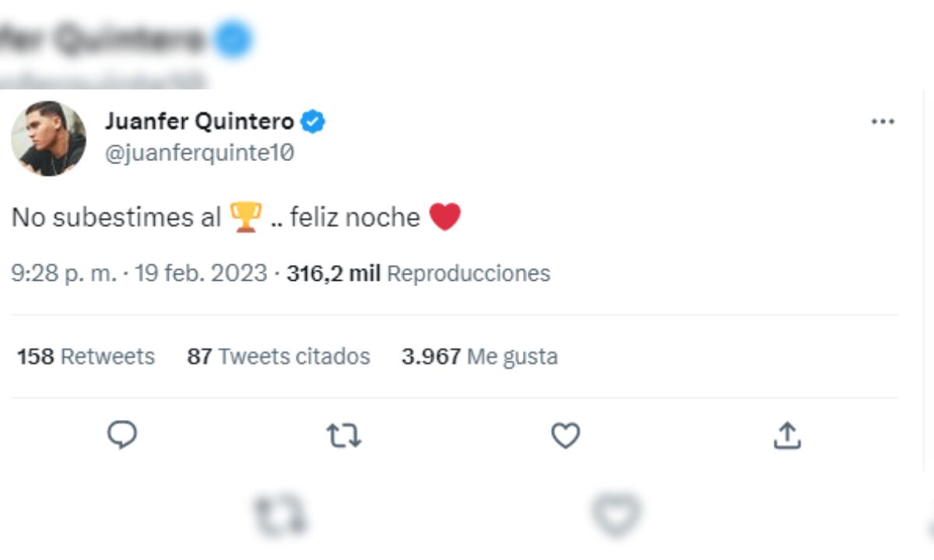This screenshot has height=560, width=934.
Task: Like the tweet with the heart icon
Action: point(566,436)
